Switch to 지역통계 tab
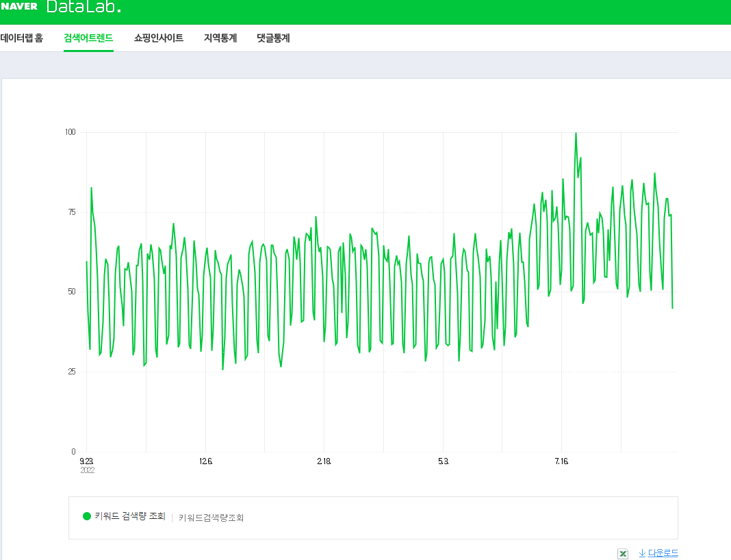The height and width of the screenshot is (560, 731). (220, 38)
